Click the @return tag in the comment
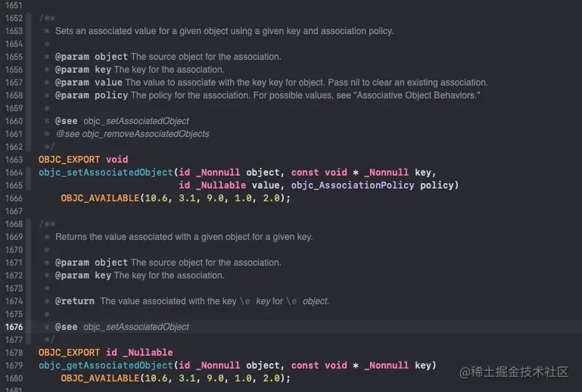This screenshot has width=582, height=392. pyautogui.click(x=74, y=301)
